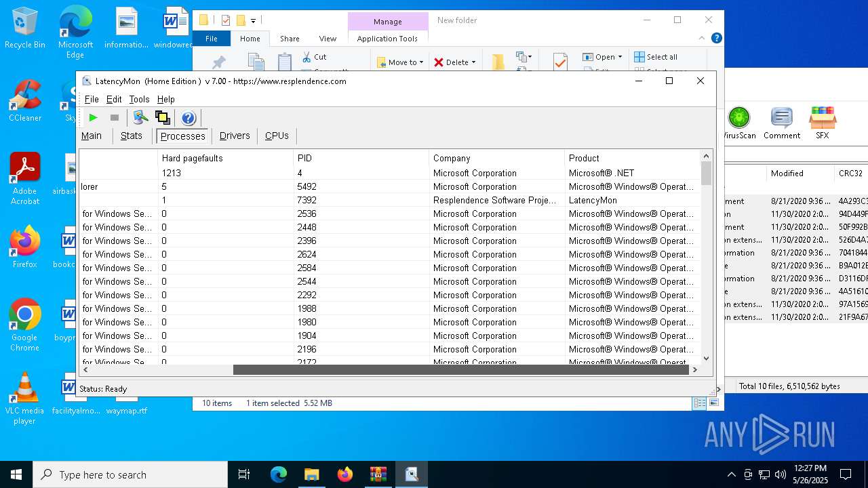Click the Windows Start button
This screenshot has width=868, height=488.
pos(16,474)
